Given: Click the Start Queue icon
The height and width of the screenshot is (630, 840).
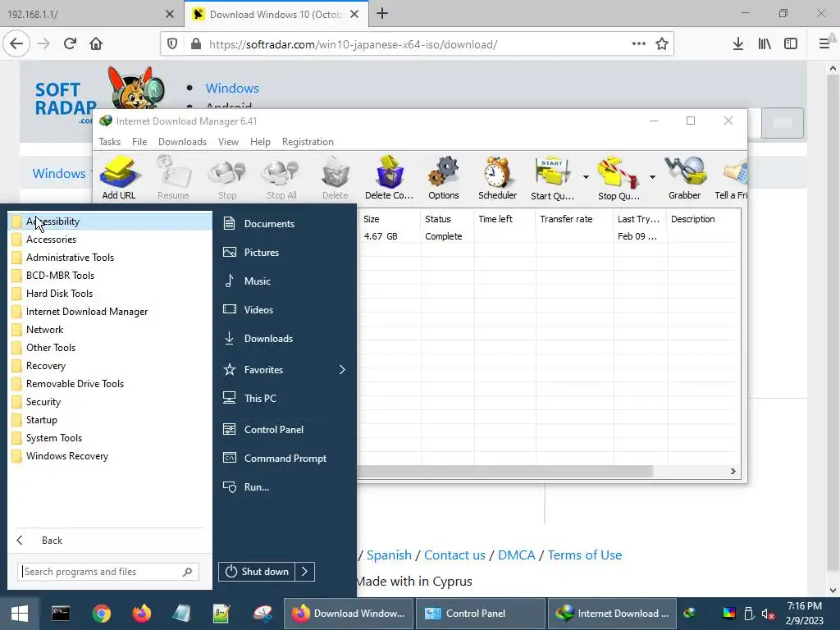Looking at the screenshot, I should click(x=552, y=178).
